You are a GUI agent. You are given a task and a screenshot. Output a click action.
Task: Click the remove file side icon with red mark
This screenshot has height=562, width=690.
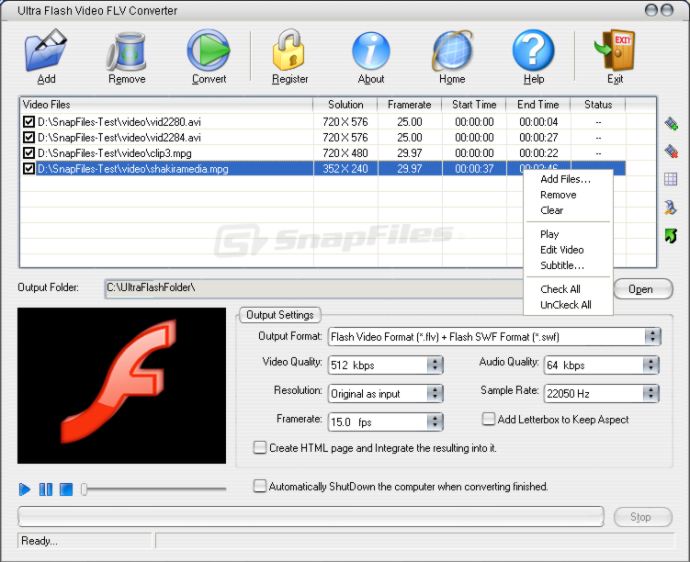pos(671,151)
